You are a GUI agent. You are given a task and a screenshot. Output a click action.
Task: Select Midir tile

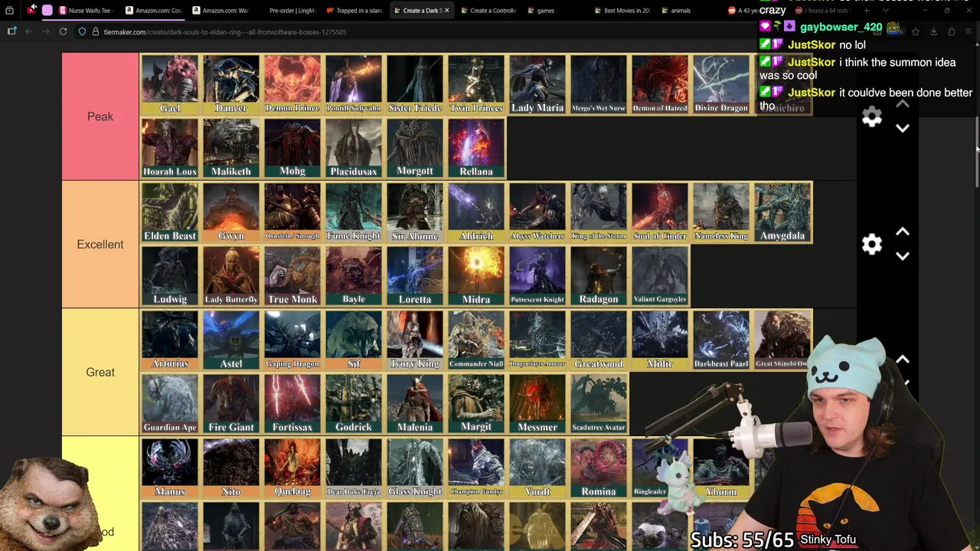[660, 340]
